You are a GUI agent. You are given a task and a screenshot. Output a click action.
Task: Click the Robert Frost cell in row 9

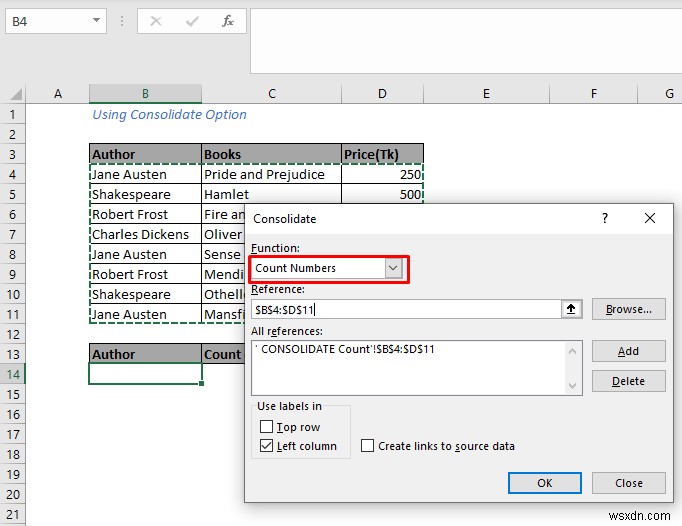pyautogui.click(x=145, y=275)
